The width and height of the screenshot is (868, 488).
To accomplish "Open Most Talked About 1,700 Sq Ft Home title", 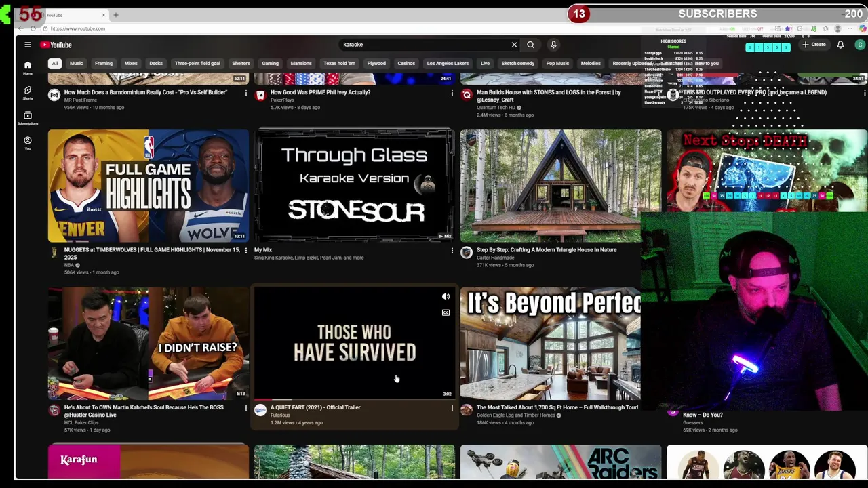I will (x=557, y=407).
